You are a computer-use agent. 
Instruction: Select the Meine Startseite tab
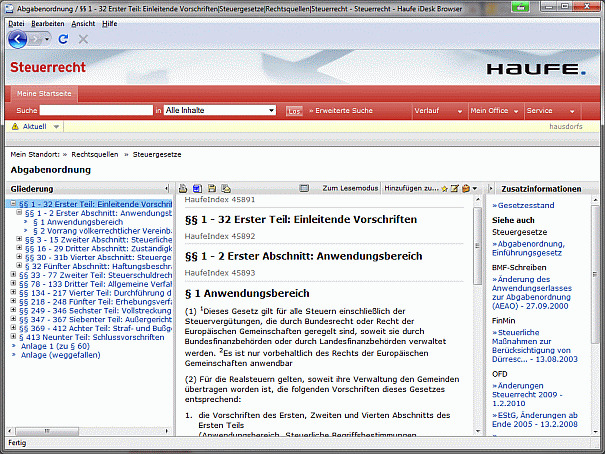44,94
